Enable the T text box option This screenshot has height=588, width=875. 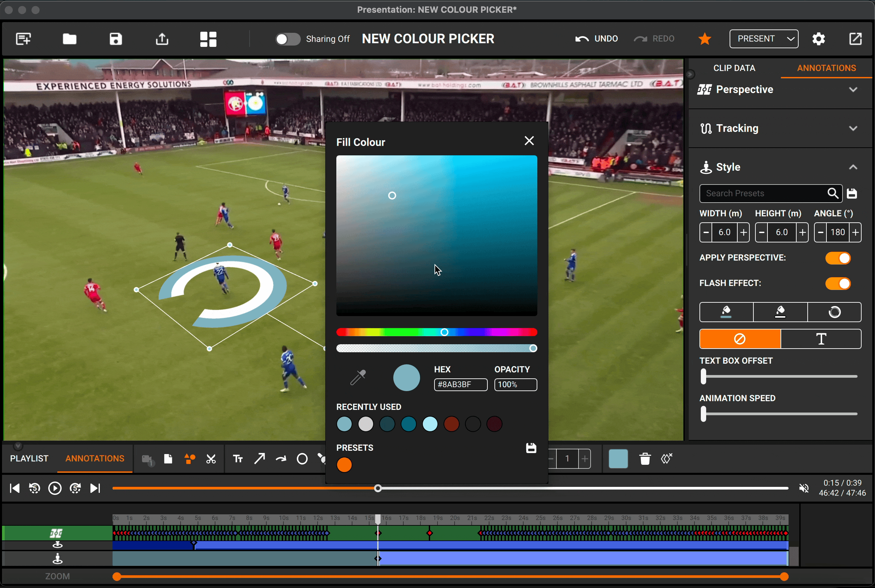click(821, 339)
